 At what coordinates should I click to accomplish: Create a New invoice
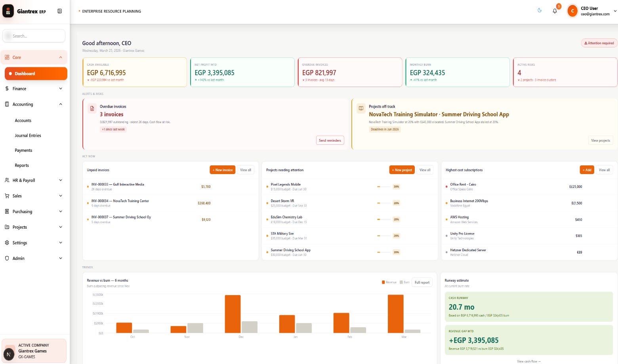coord(223,170)
